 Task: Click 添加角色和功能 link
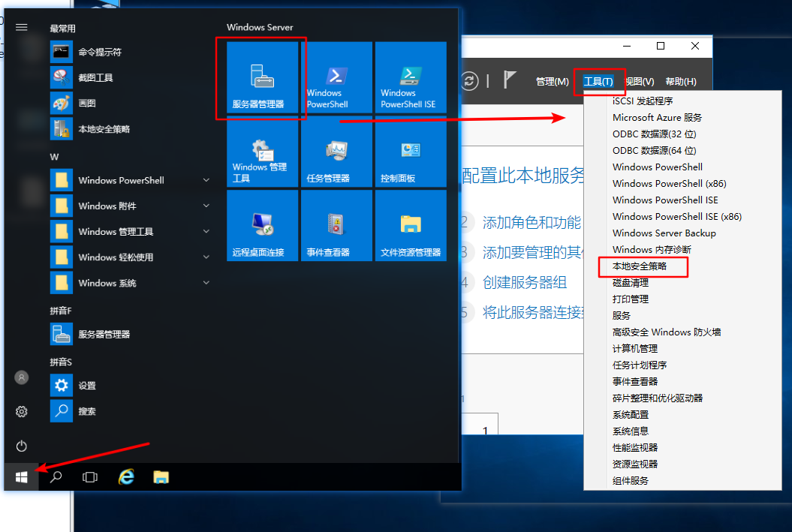[x=532, y=222]
